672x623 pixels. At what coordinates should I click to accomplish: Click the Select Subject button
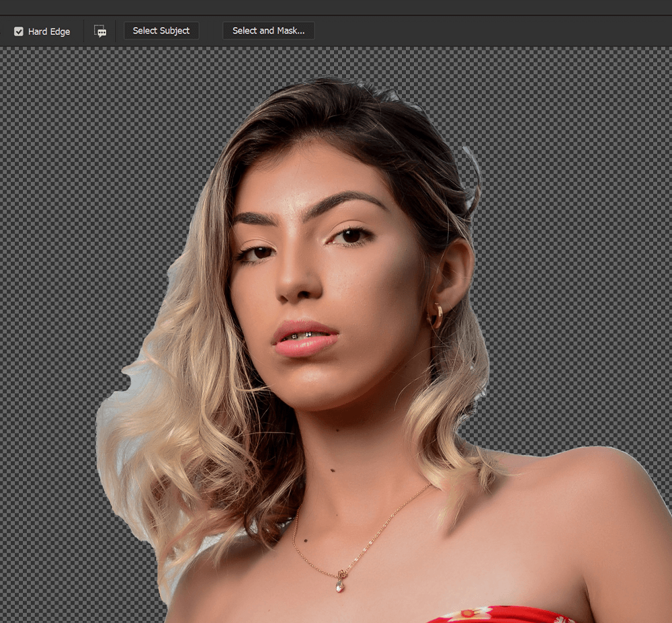tap(161, 31)
